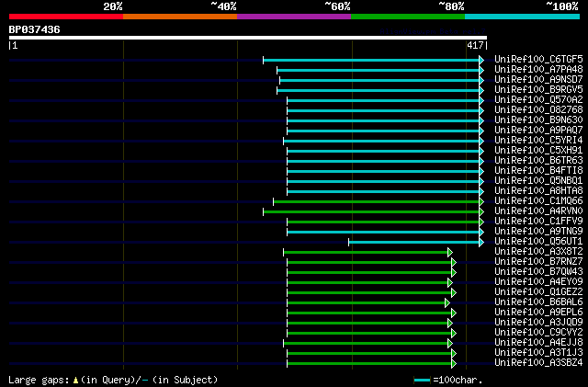Pick the UniRef100_A4EY09 label
This screenshot has height=387, width=588.
pos(538,282)
